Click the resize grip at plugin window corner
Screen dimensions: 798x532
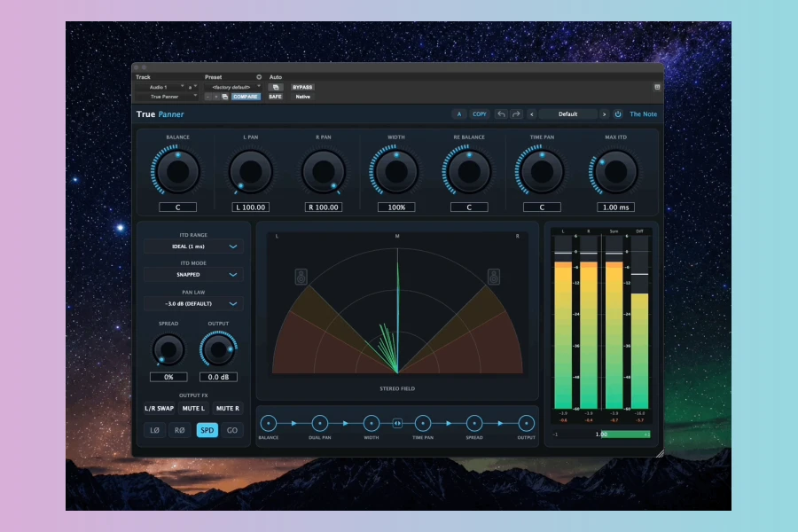coord(660,453)
